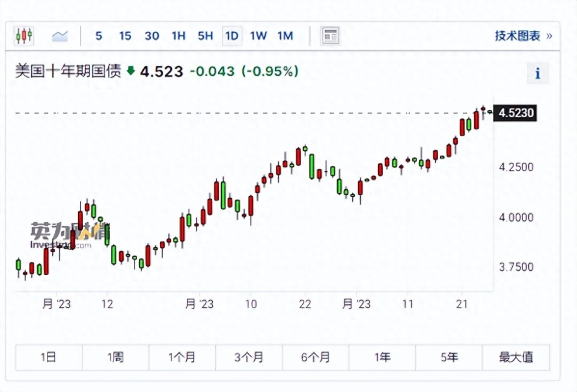Select the 1M interval
Screen dimensions: 577x392
point(285,36)
